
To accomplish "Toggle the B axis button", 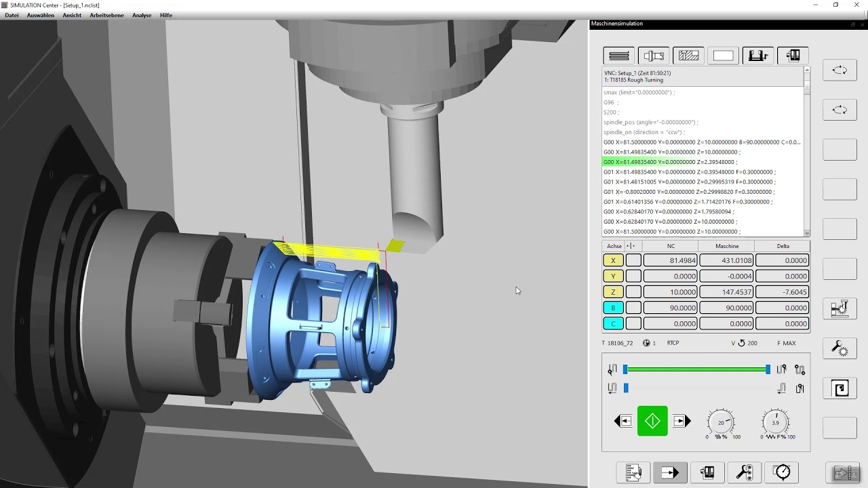I will [x=613, y=308].
